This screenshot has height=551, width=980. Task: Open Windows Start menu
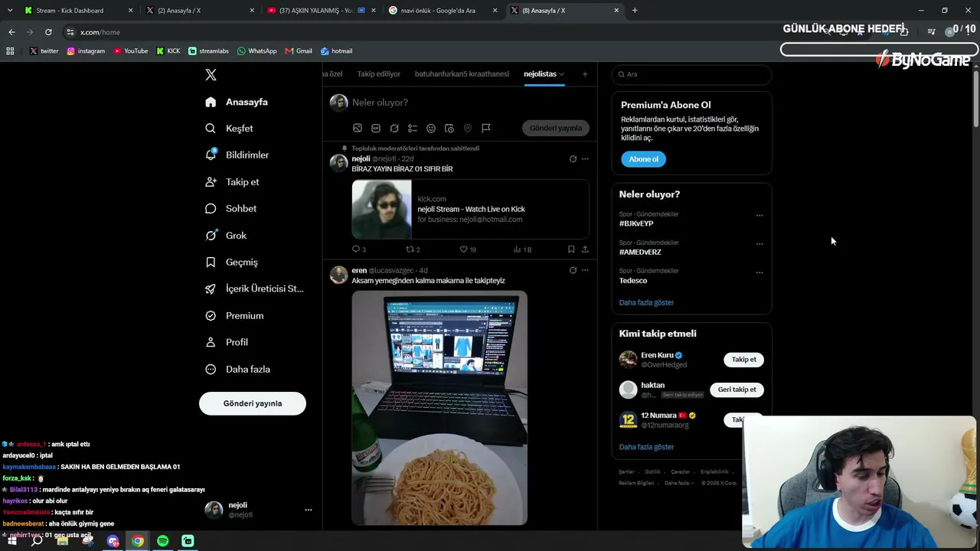(x=12, y=541)
